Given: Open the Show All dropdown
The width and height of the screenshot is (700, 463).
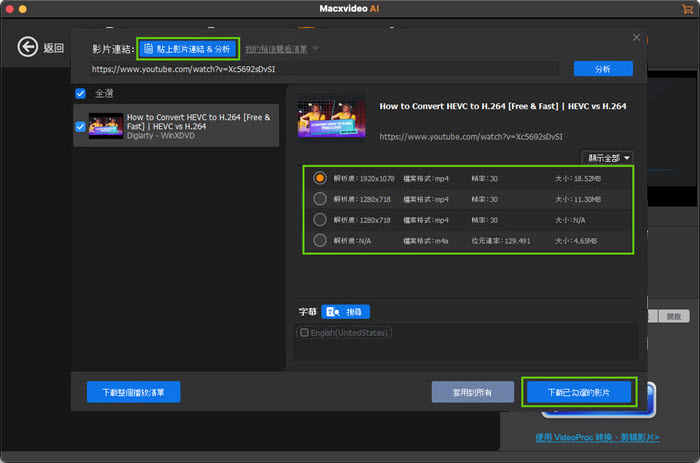Looking at the screenshot, I should point(608,158).
